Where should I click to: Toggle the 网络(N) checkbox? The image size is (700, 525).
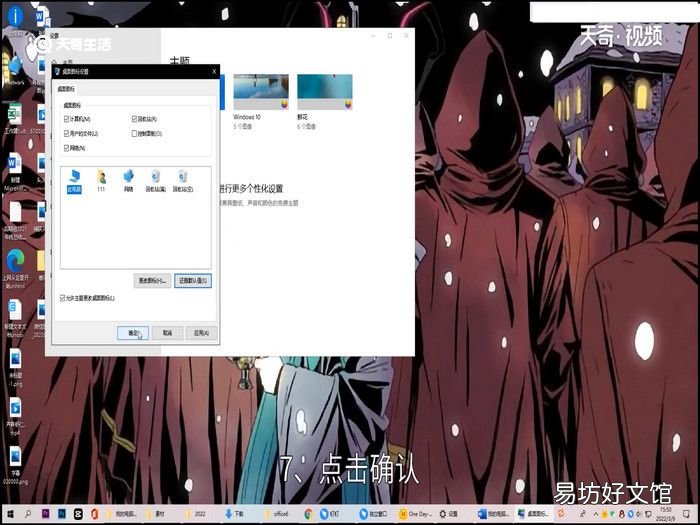(x=67, y=148)
